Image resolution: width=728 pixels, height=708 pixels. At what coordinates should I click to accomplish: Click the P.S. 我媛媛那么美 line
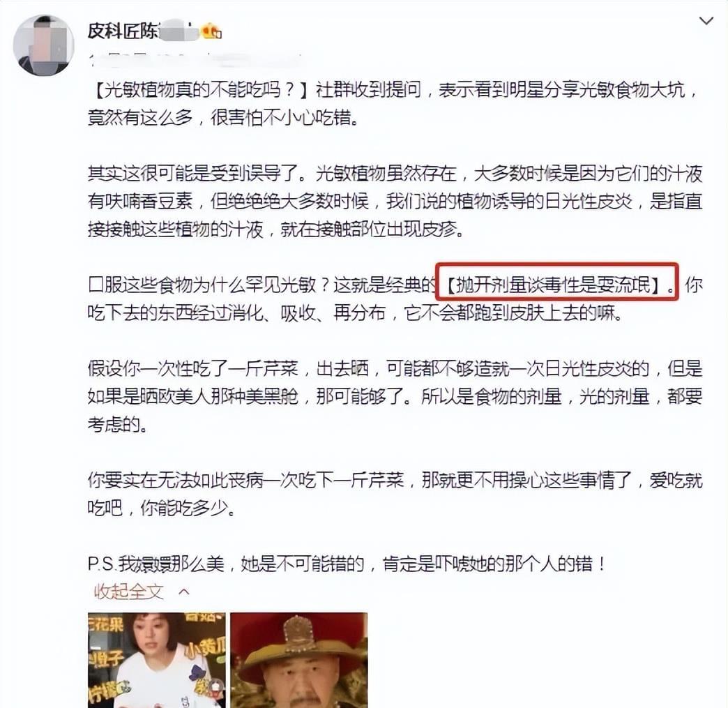[347, 564]
